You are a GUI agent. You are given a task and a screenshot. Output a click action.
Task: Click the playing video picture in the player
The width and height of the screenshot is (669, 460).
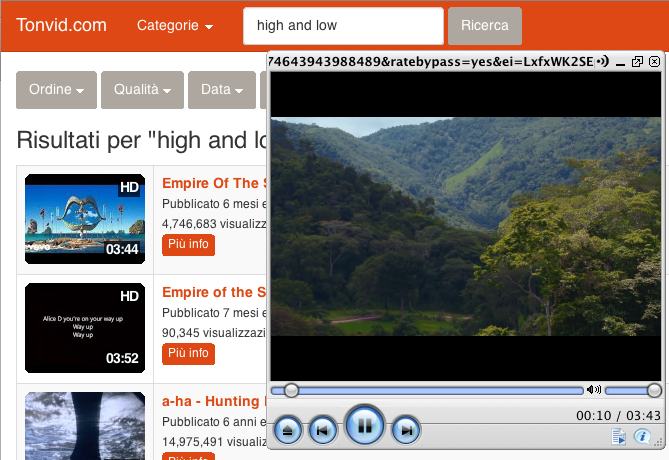[x=465, y=226]
